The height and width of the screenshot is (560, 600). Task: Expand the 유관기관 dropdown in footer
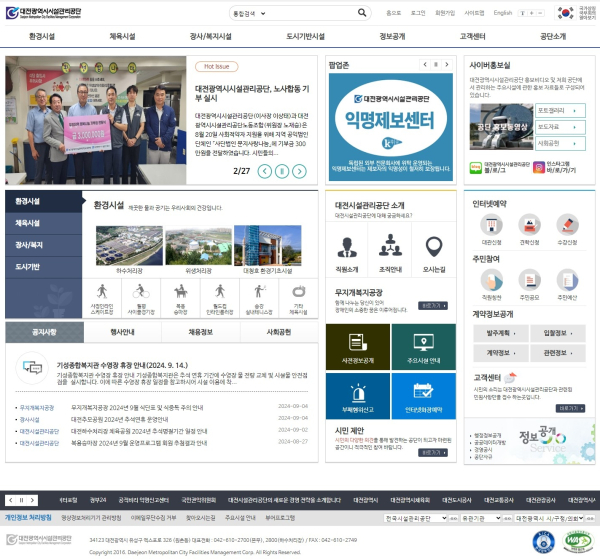(481, 518)
